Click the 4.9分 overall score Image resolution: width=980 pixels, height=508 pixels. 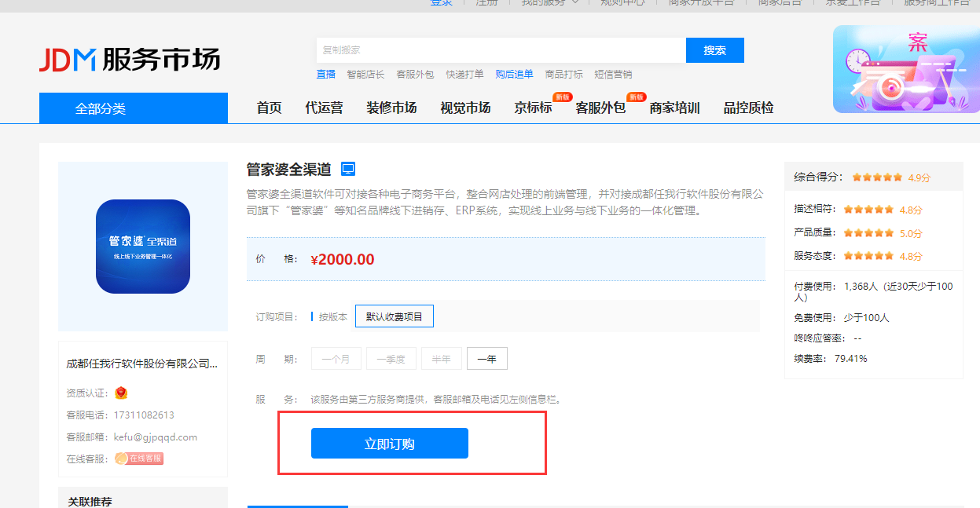919,177
